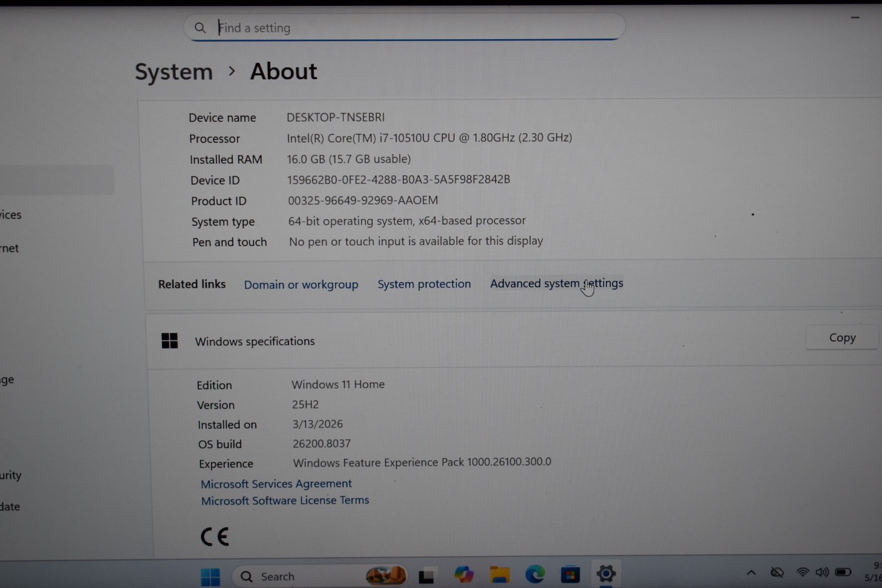This screenshot has width=882, height=588.
Task: Click the magnifier icon in Find a setting
Action: click(200, 28)
